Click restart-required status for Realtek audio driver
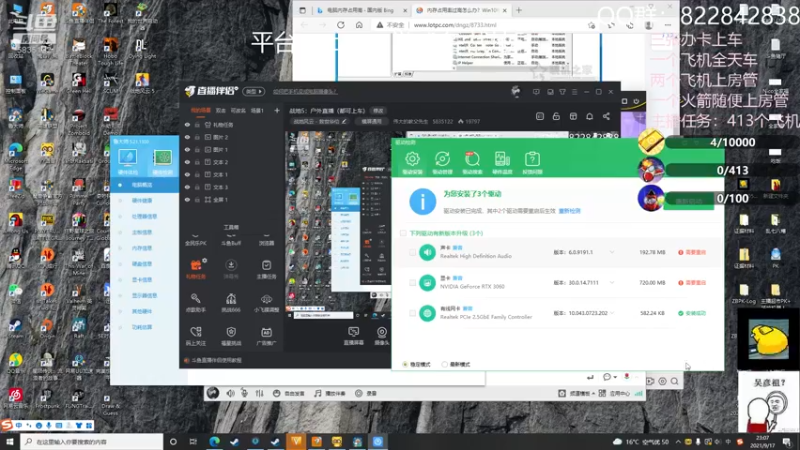800x450 pixels. pyautogui.click(x=692, y=252)
